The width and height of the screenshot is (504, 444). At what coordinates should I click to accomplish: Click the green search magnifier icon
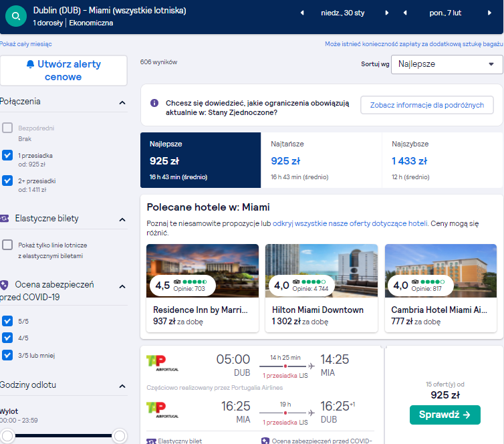point(16,16)
